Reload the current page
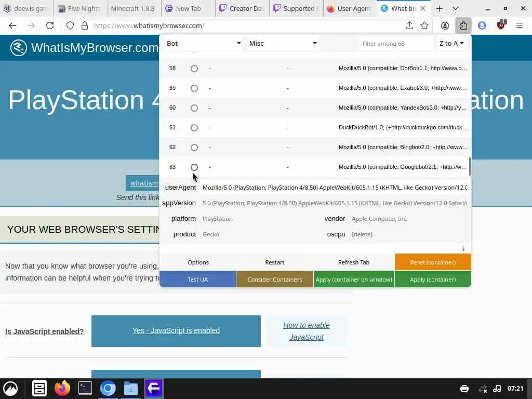Screen dimensions: 532x399 50,25
